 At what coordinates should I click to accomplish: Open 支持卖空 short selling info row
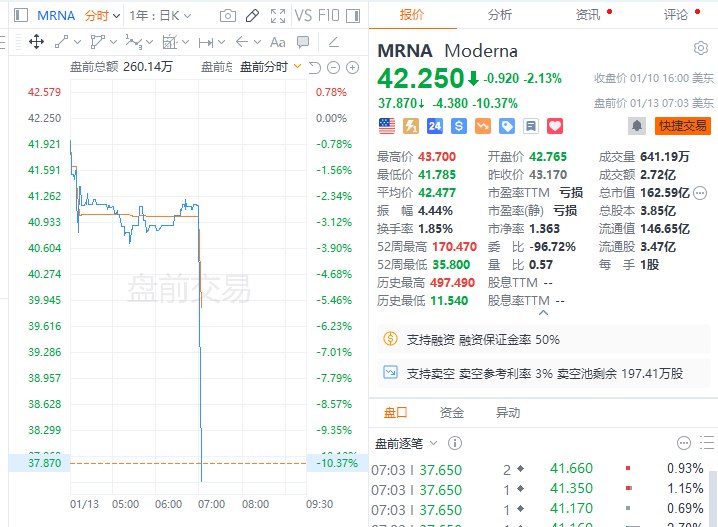[x=544, y=373]
